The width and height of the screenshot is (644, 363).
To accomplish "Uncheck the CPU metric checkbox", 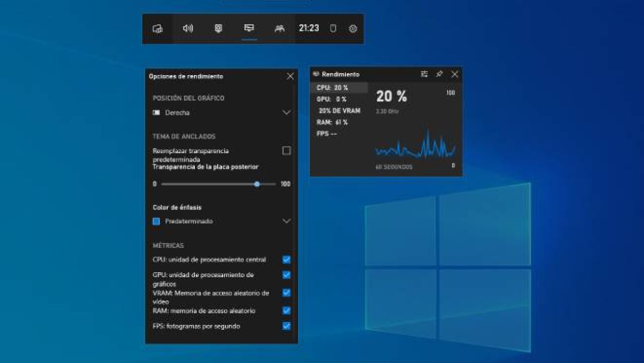I will click(287, 260).
